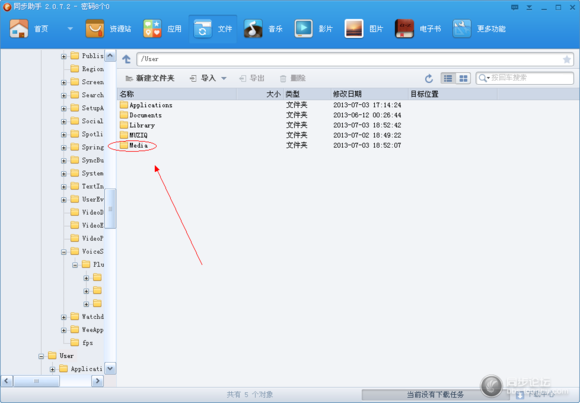Click the 导出 export button
The height and width of the screenshot is (403, 580).
pos(252,78)
